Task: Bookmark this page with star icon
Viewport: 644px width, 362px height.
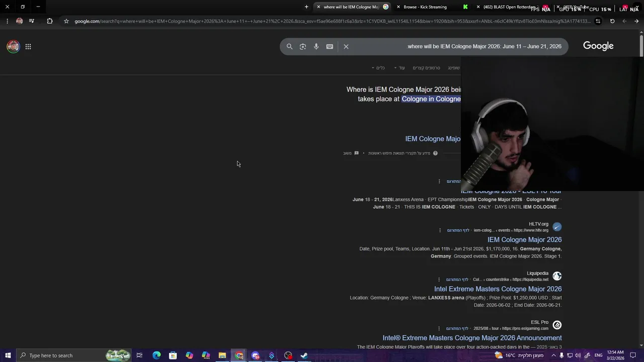Action: point(66,21)
